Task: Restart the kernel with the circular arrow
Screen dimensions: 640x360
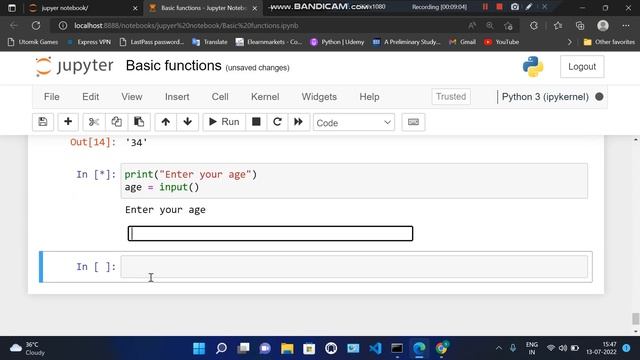Action: pos(277,122)
